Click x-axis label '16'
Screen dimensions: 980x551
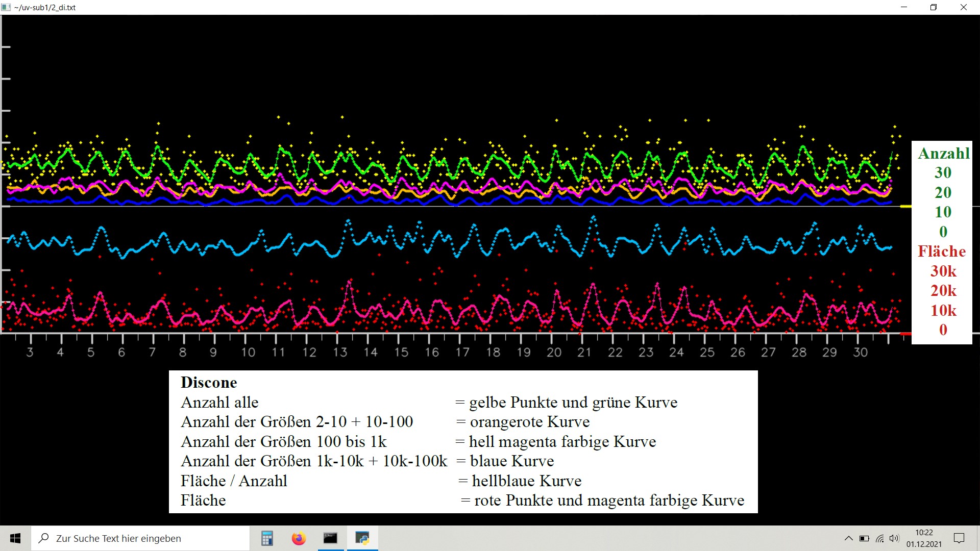coord(432,353)
